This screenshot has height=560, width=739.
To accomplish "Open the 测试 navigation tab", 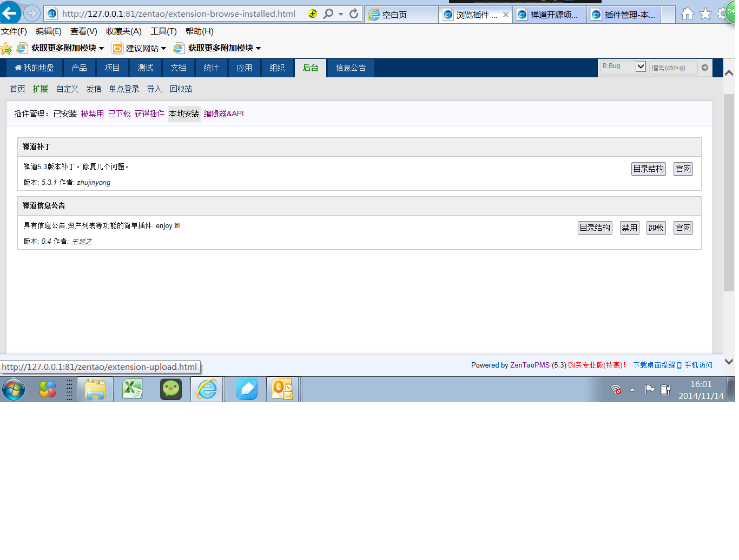I will coord(145,68).
